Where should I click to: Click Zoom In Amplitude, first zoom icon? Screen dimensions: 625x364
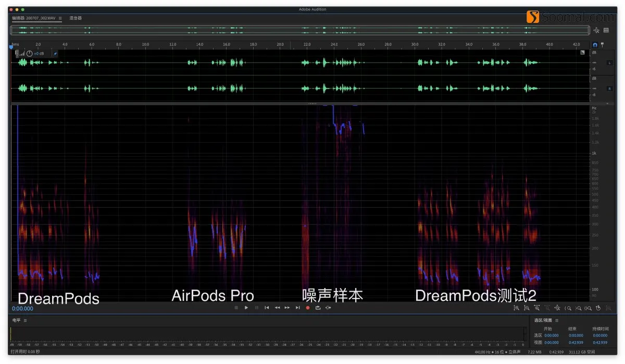pyautogui.click(x=517, y=308)
